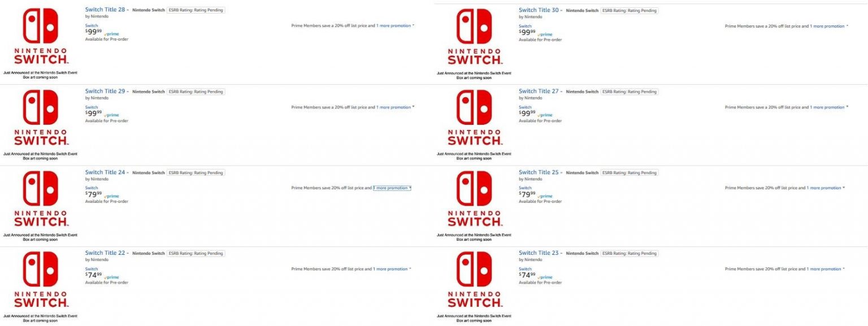Click the Nintendo Switch logo beside Switch Title 25

point(474,198)
